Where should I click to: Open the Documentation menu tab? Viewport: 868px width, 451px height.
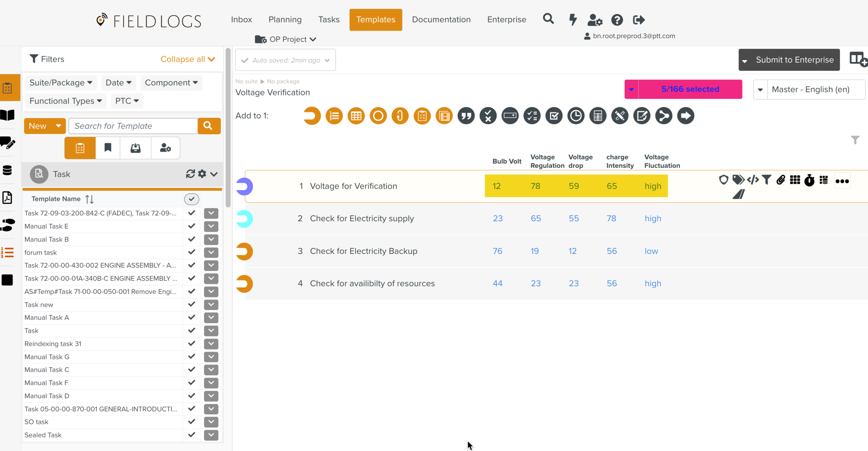click(441, 19)
